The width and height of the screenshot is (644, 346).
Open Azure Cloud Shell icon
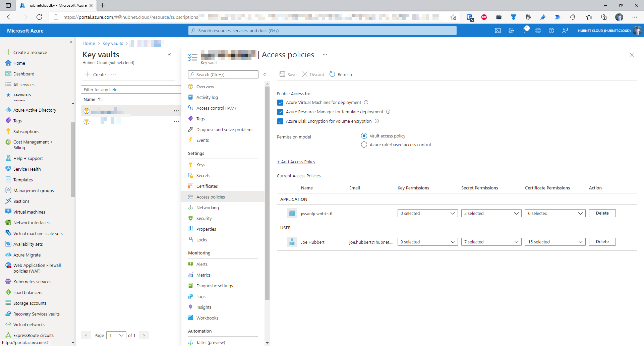(498, 31)
